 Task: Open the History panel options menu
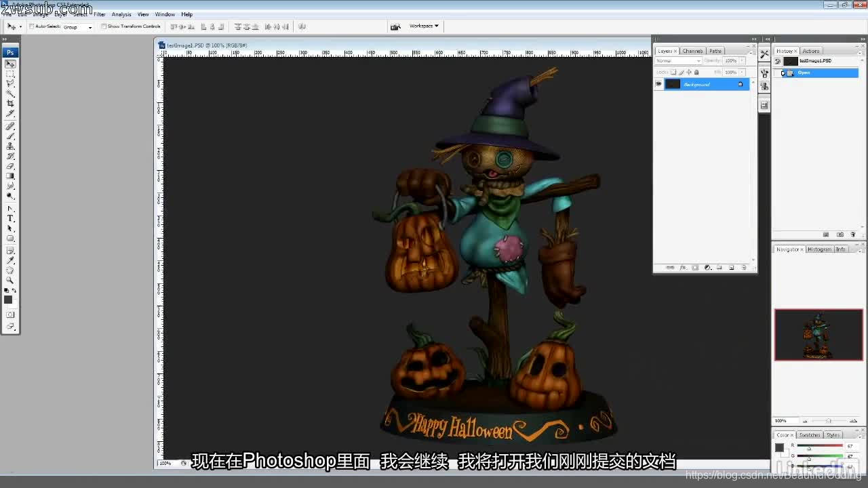click(861, 52)
